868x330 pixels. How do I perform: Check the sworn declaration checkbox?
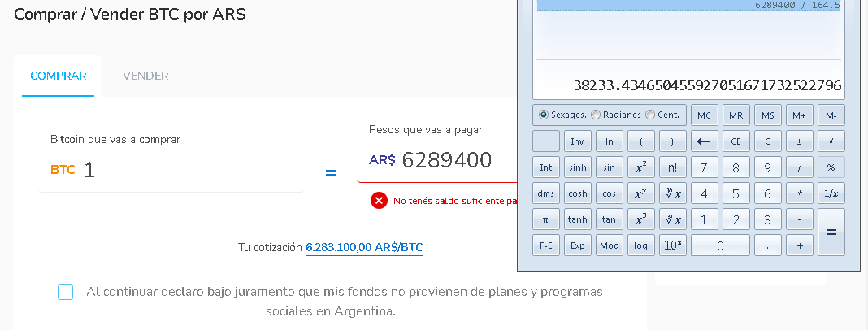pyautogui.click(x=65, y=292)
